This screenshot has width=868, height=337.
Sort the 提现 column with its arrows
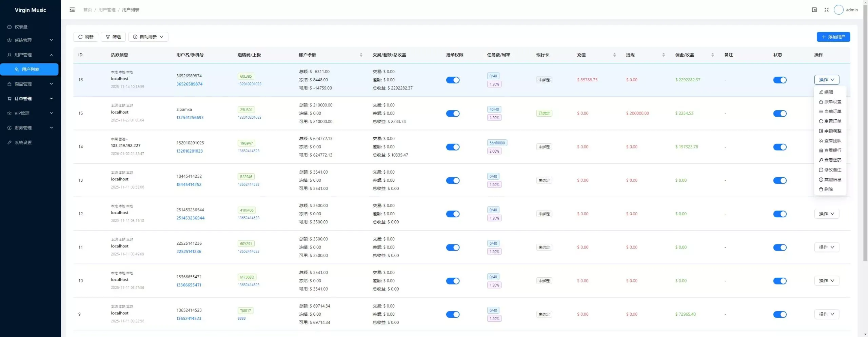(663, 55)
